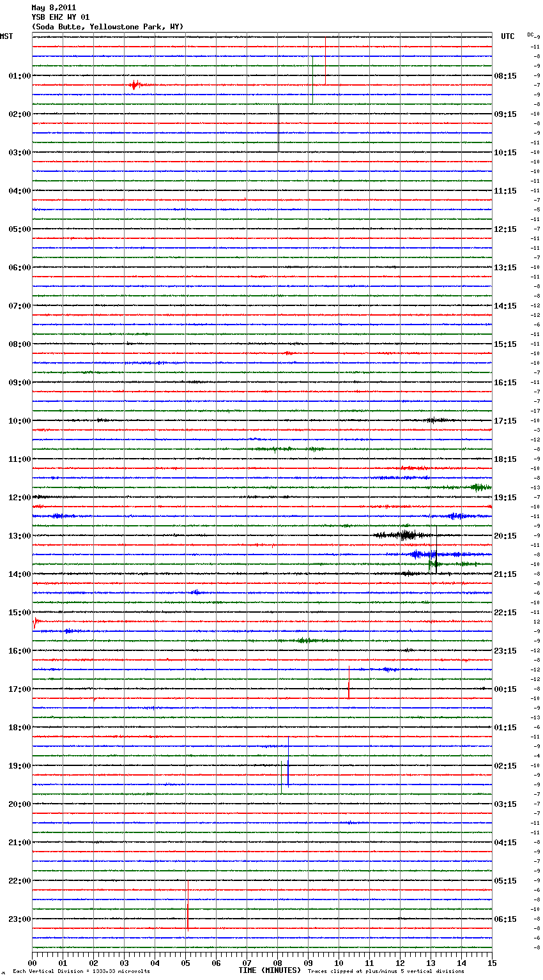
Task: Click the '05' minute axis tick label
Action: (x=185, y=962)
